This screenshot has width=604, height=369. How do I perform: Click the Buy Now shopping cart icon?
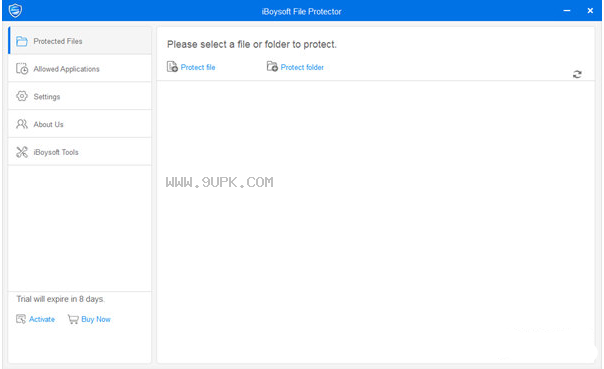pos(73,319)
